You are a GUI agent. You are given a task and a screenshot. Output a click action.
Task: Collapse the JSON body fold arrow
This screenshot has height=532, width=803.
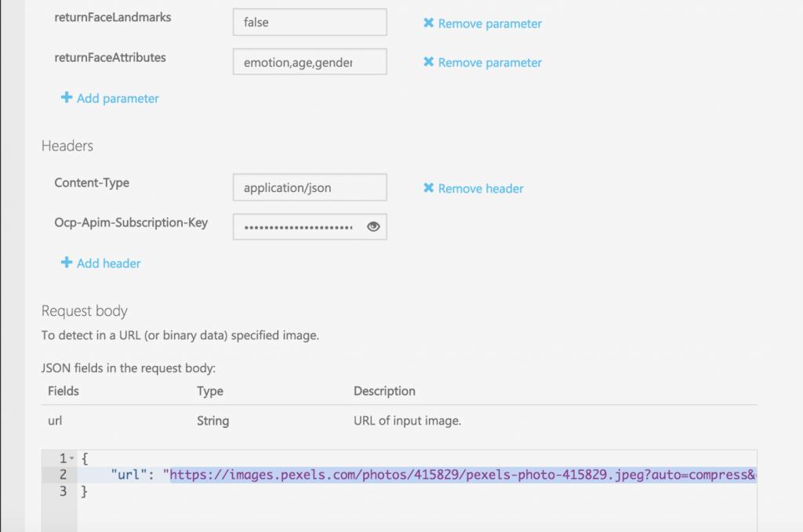pyautogui.click(x=71, y=458)
